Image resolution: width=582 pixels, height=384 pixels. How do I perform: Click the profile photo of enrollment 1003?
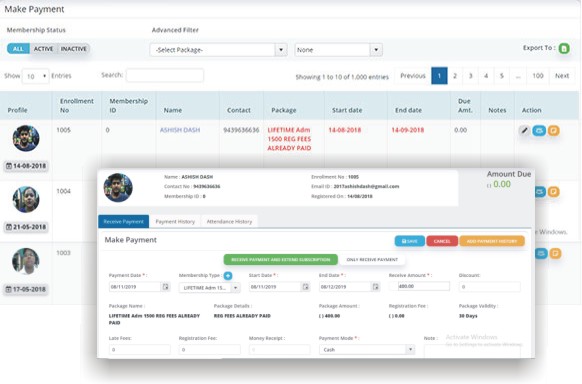click(26, 261)
